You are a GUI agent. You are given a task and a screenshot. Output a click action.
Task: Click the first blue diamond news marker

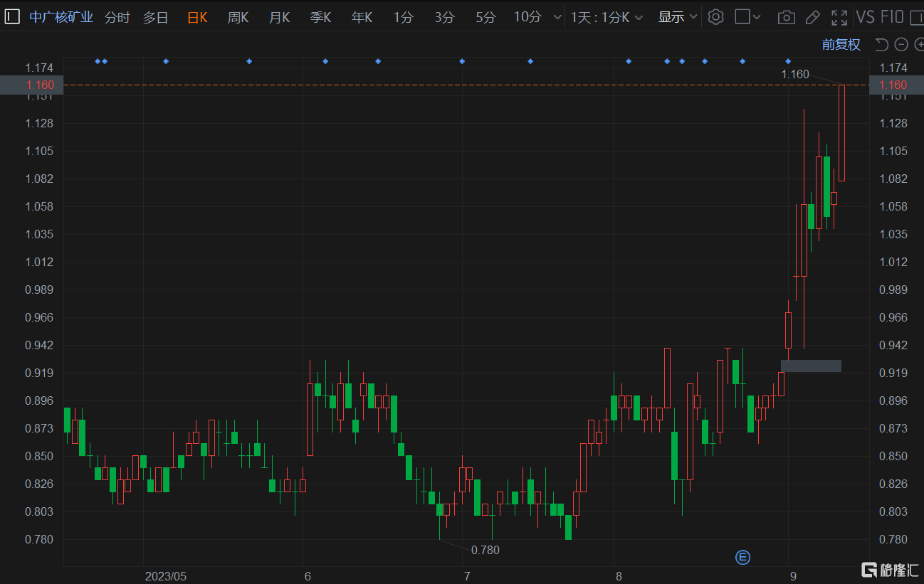coord(98,61)
